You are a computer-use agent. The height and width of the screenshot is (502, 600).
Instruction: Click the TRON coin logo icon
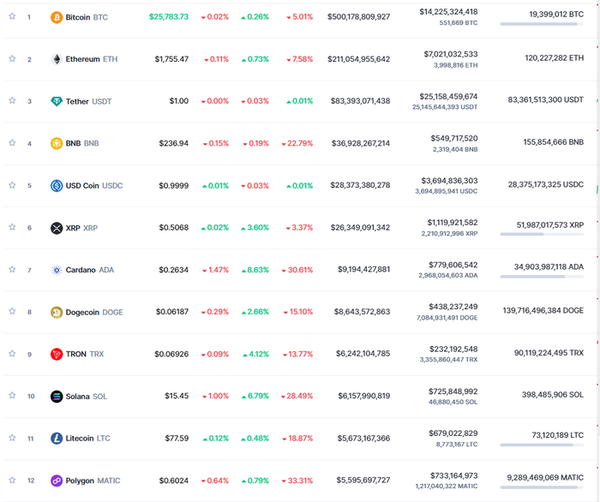click(x=56, y=354)
